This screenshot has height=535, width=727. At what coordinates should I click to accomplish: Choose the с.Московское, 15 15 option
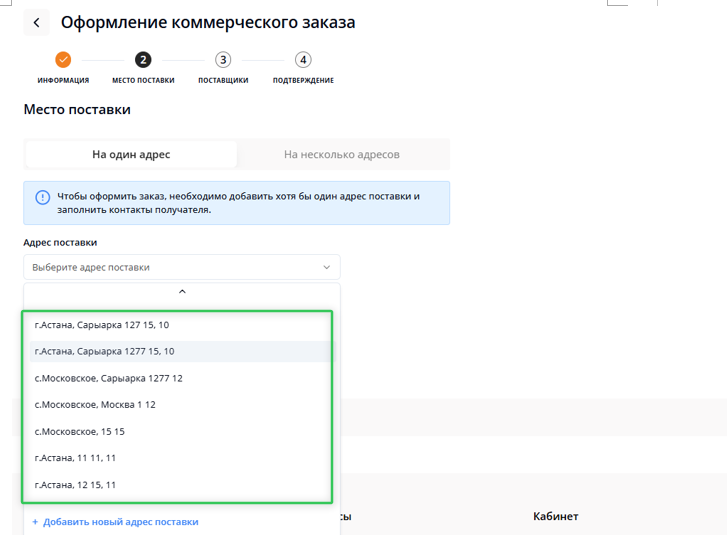click(x=80, y=432)
